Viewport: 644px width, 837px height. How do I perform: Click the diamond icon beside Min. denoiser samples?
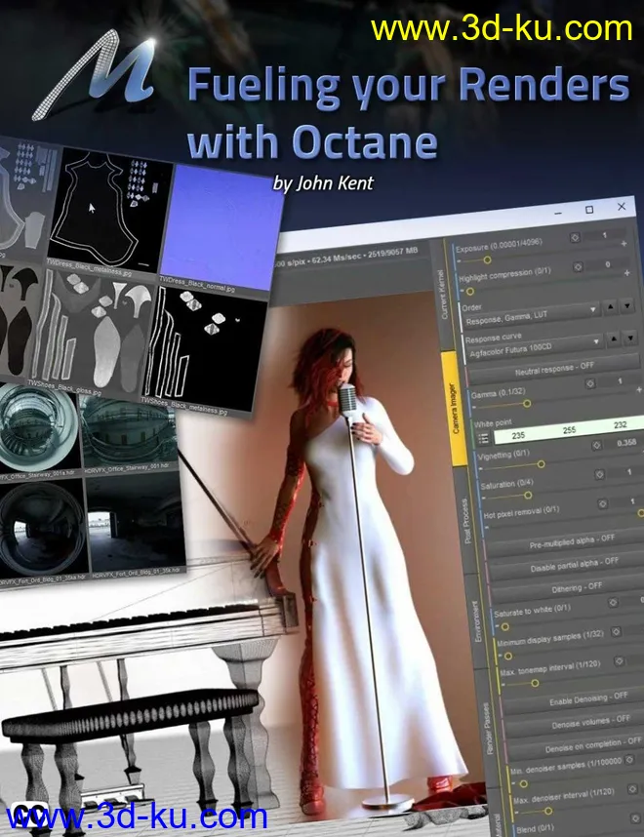629,759
